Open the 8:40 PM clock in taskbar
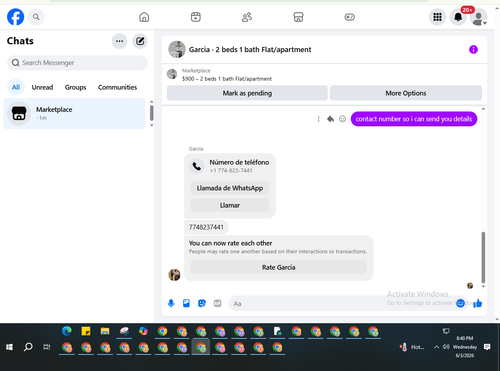The width and height of the screenshot is (500, 371). click(465, 338)
